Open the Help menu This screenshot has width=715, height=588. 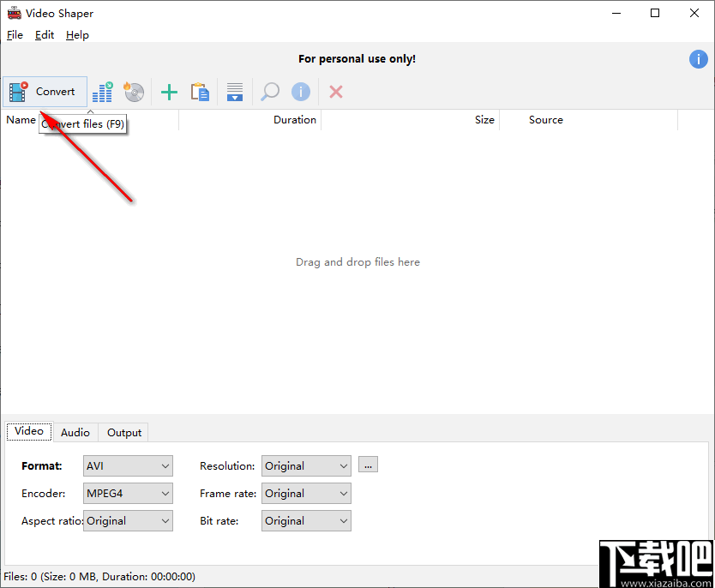click(x=77, y=35)
